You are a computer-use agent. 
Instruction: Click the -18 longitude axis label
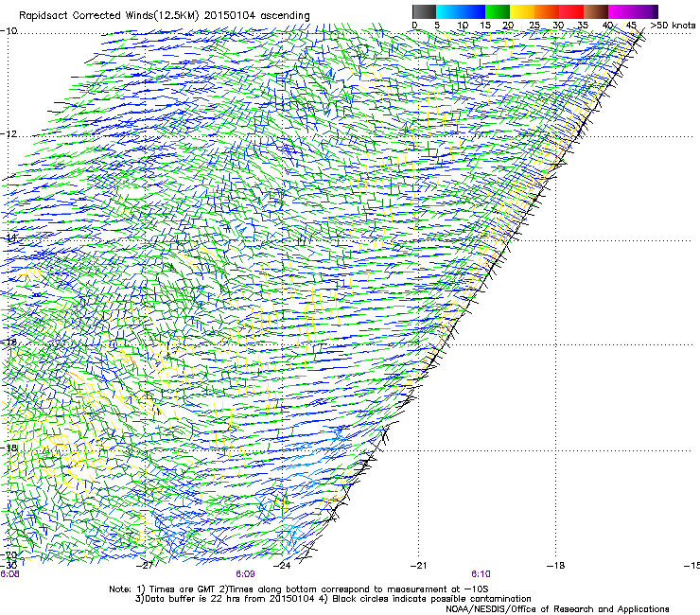click(555, 566)
